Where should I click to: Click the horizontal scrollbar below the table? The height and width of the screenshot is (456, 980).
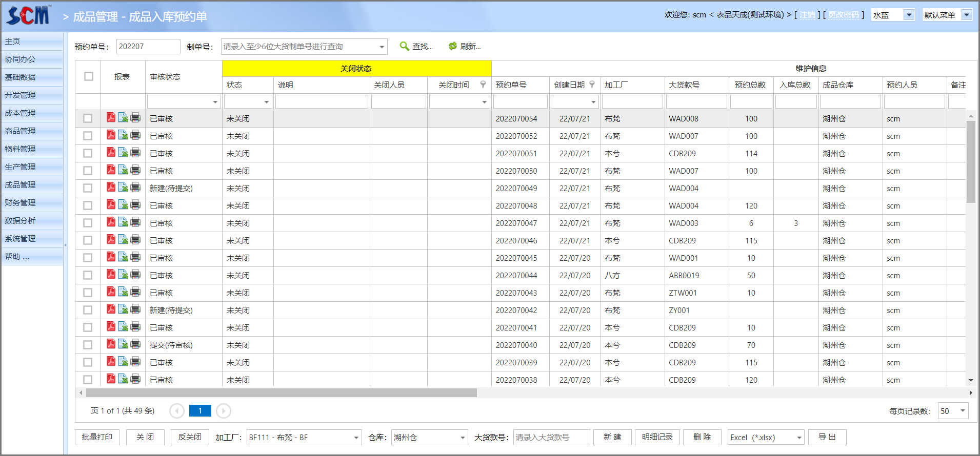tap(281, 393)
